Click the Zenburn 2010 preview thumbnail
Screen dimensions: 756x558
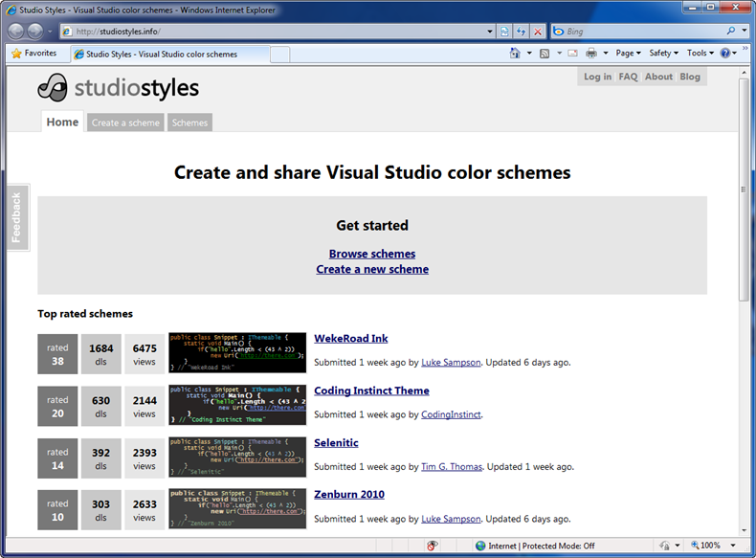pyautogui.click(x=237, y=509)
